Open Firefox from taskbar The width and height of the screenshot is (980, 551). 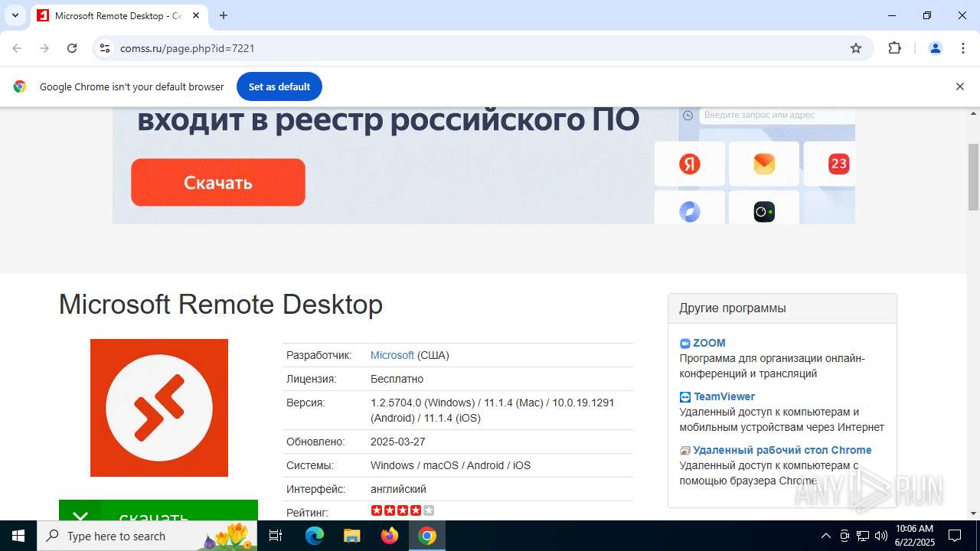390,536
